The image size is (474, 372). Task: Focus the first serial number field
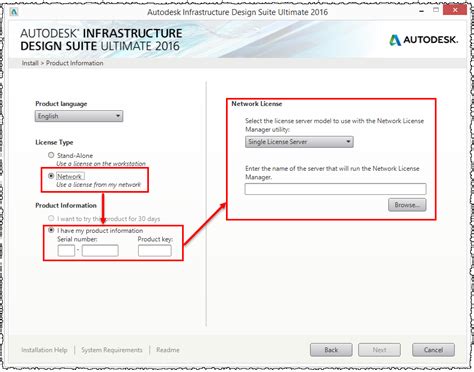click(66, 251)
